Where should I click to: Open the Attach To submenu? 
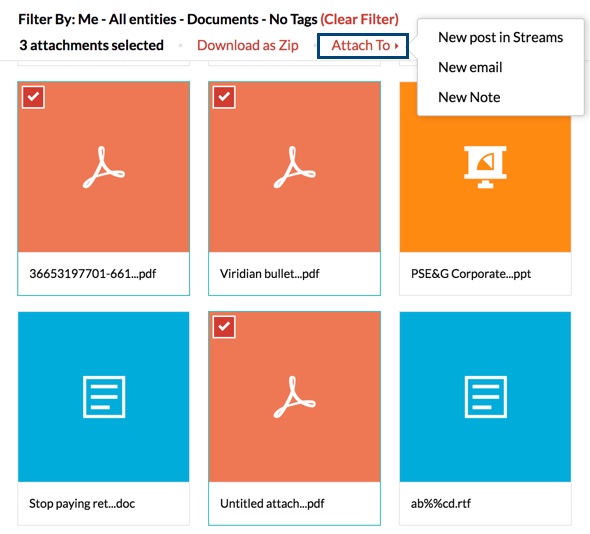[x=363, y=46]
